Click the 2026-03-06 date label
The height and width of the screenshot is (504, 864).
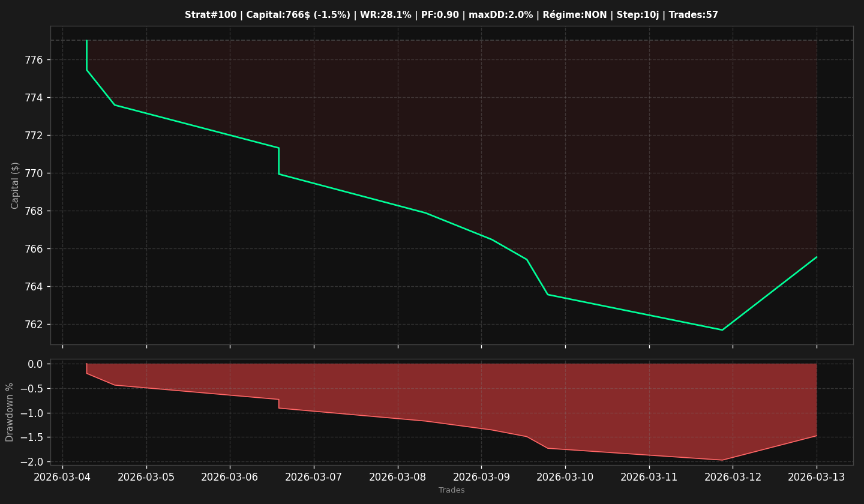tap(230, 477)
